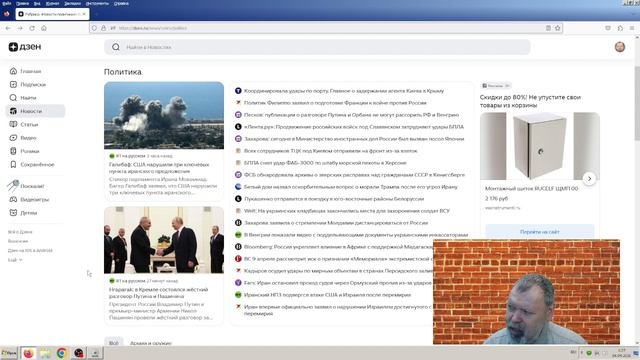Open Песков о Путине и Орбане headline
Image resolution: width=640 pixels, height=360 pixels.
[x=351, y=115]
